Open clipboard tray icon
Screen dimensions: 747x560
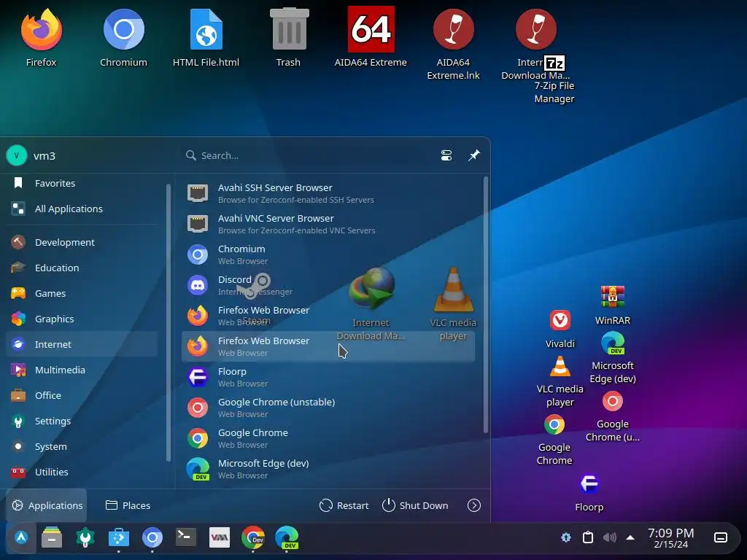588,537
